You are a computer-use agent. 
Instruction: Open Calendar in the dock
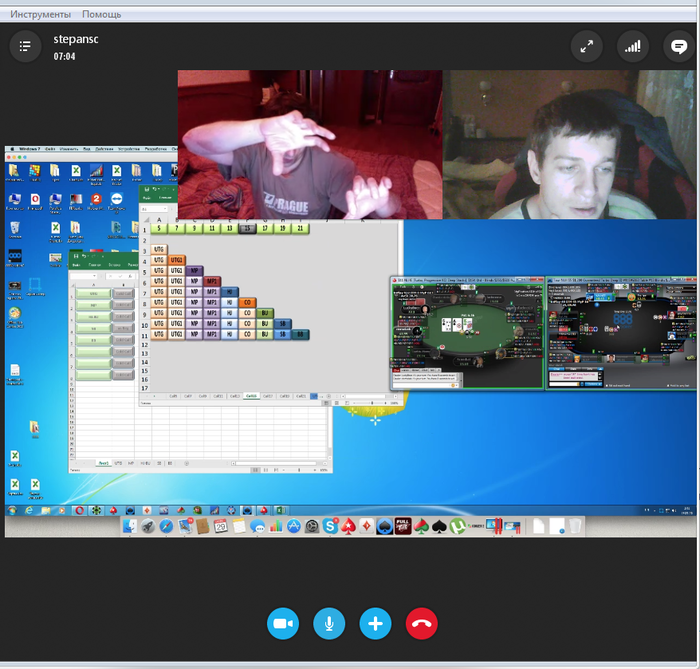click(221, 527)
